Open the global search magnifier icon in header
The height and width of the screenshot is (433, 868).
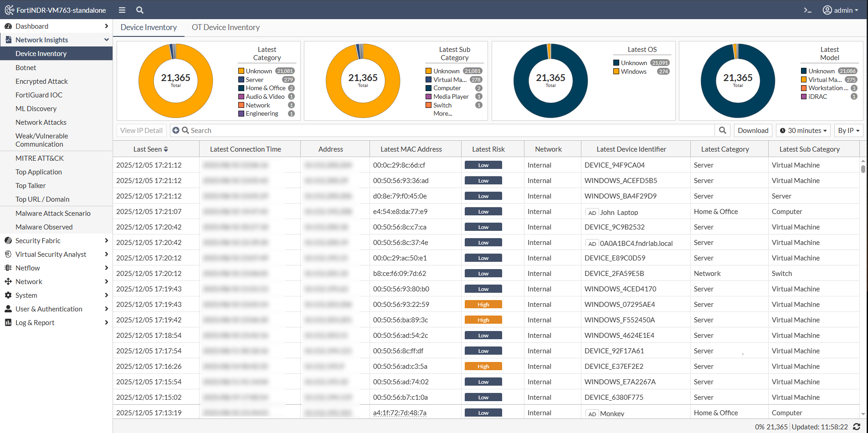[x=140, y=10]
